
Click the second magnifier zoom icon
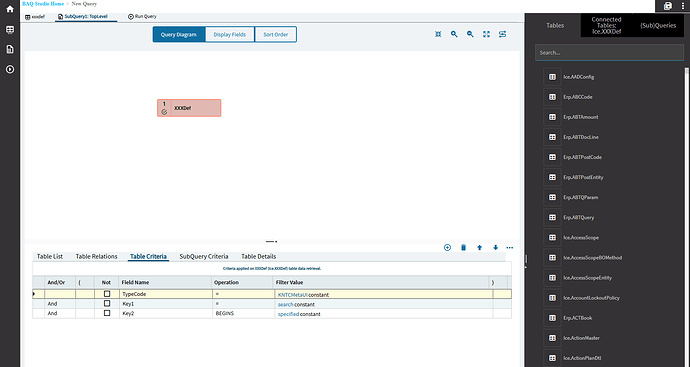click(470, 34)
